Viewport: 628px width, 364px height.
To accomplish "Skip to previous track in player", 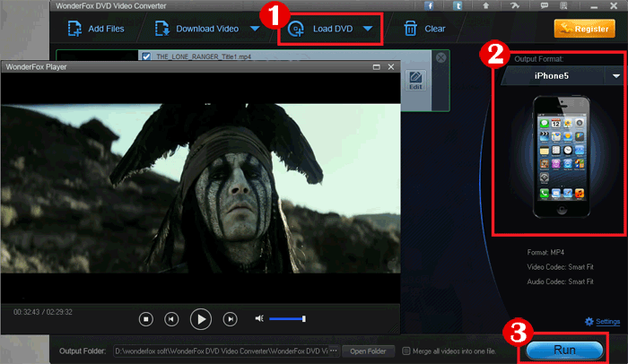I will click(x=171, y=319).
